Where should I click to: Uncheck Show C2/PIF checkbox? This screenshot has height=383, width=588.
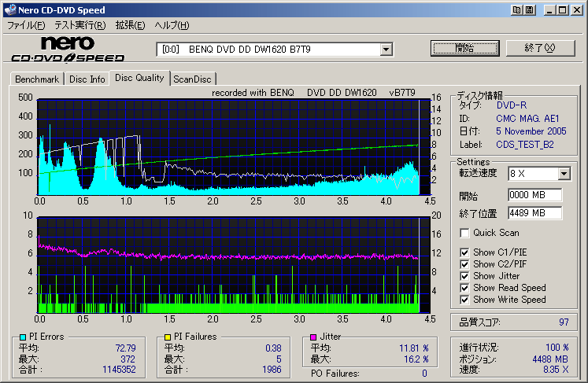click(464, 264)
